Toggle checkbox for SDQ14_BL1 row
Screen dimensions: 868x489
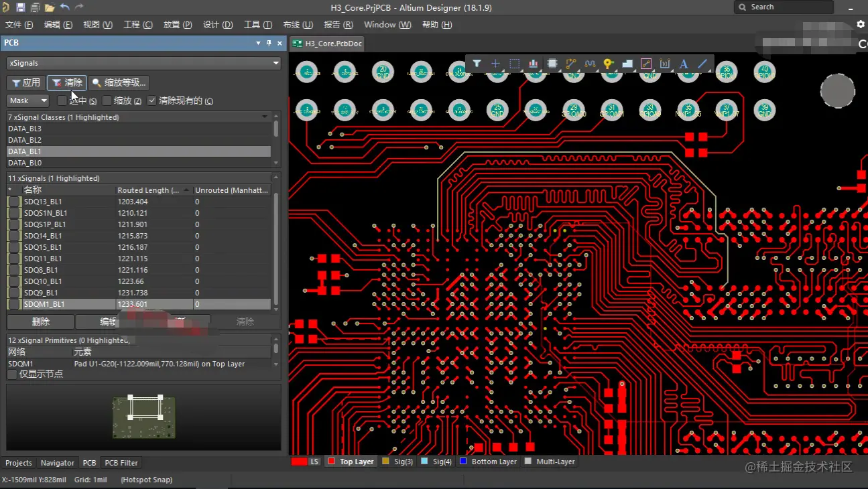pos(14,236)
